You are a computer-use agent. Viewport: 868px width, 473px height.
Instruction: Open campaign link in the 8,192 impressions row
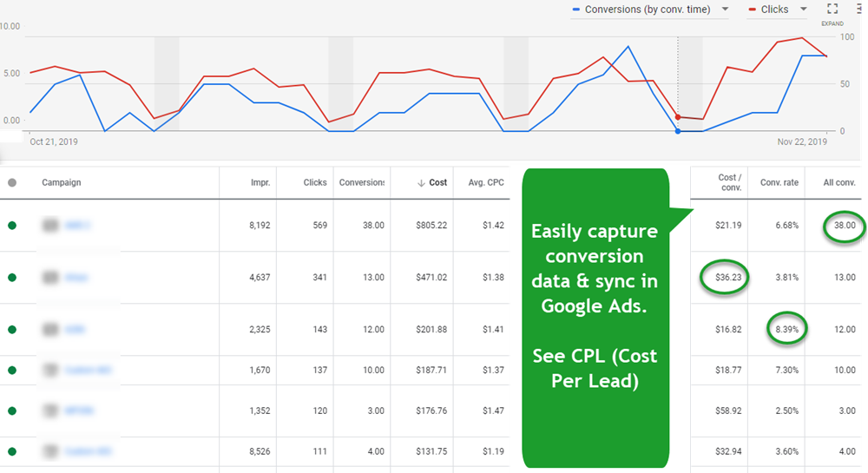point(77,225)
